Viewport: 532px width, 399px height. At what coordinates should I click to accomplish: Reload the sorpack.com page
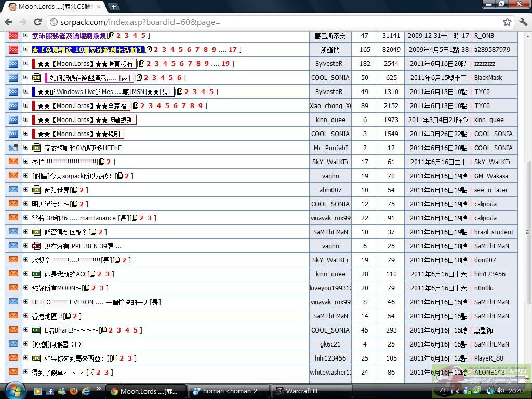pyautogui.click(x=37, y=22)
